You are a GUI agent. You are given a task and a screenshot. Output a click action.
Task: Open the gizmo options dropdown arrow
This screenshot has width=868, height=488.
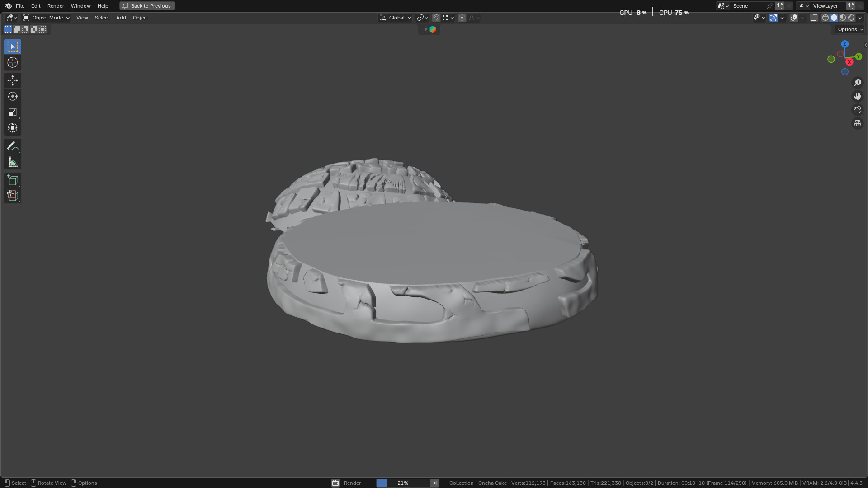(782, 18)
